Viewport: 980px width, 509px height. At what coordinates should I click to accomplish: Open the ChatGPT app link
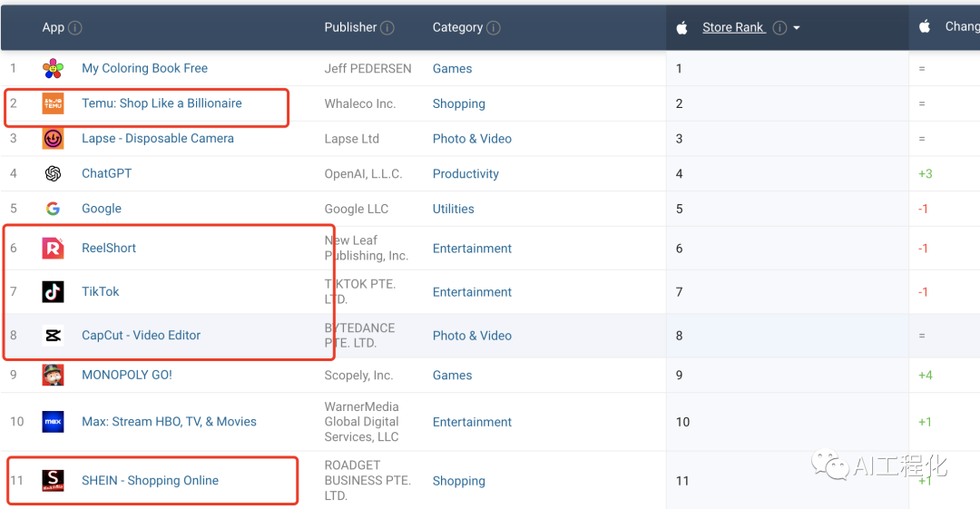[x=107, y=173]
